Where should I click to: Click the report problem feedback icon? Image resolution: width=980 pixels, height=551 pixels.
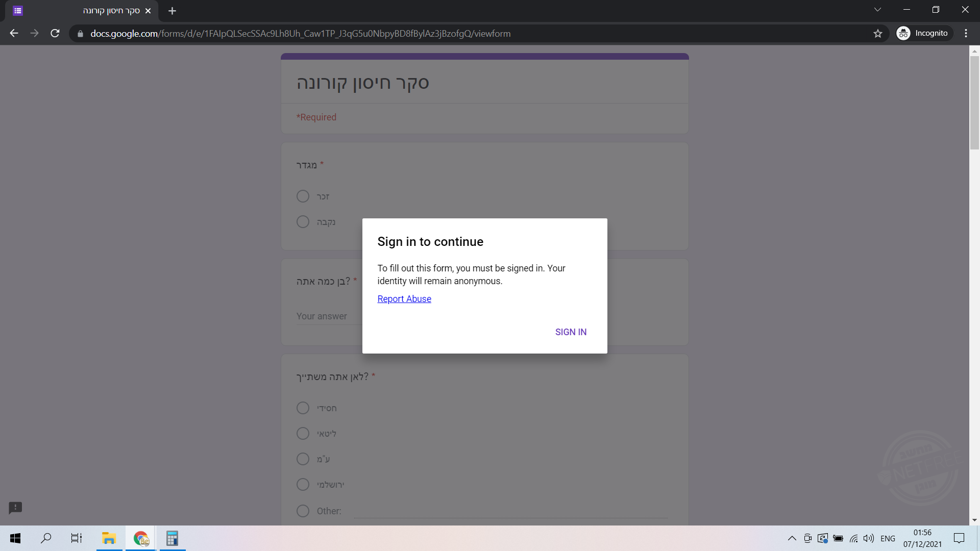coord(15,507)
